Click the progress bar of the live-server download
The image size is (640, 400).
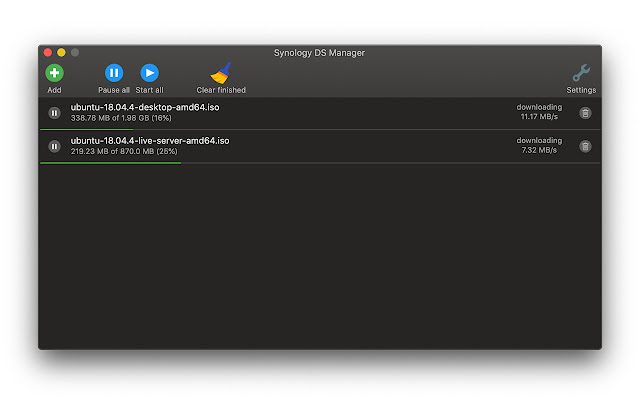320,163
